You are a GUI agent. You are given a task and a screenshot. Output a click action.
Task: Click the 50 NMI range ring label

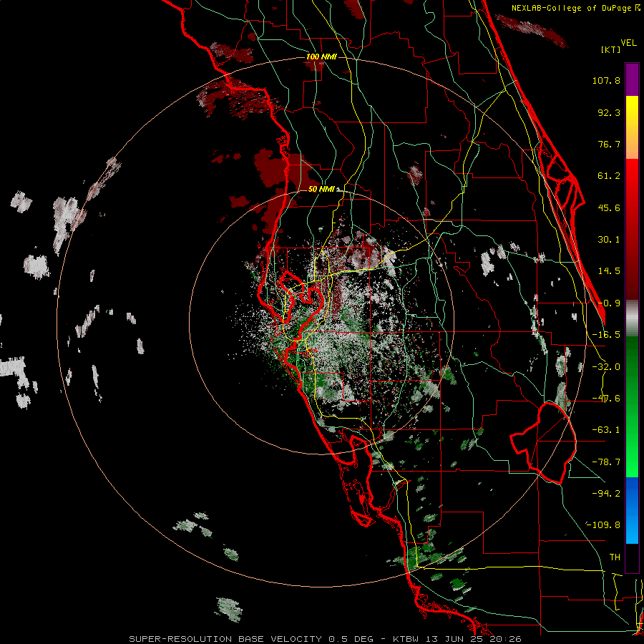coord(321,189)
